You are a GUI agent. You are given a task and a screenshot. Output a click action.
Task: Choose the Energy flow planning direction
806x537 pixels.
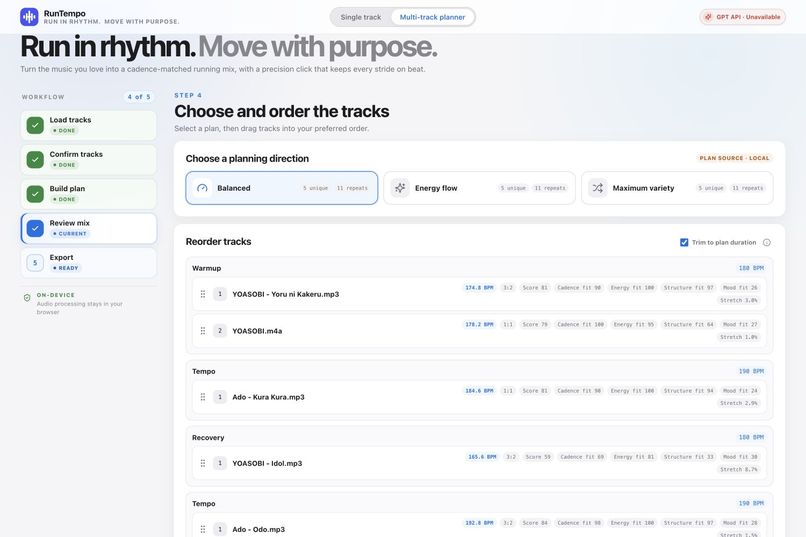[479, 188]
